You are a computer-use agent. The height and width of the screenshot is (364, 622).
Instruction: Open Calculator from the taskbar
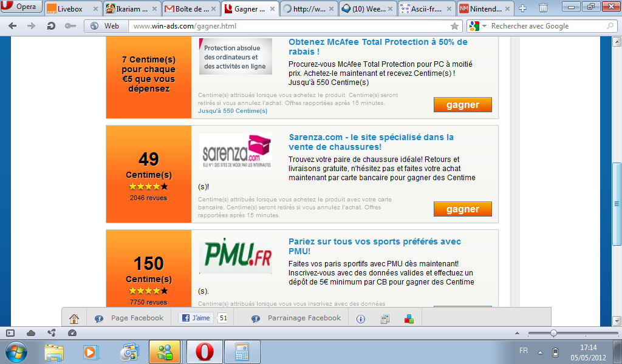(242, 352)
